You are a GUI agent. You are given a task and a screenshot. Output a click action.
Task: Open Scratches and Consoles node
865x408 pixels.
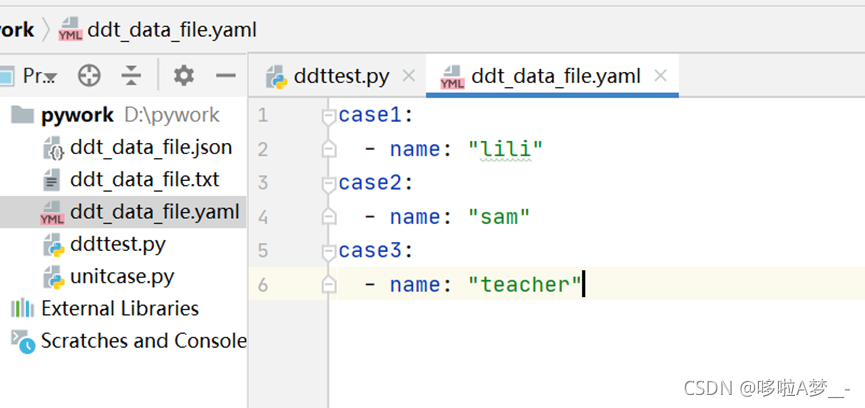point(142,341)
